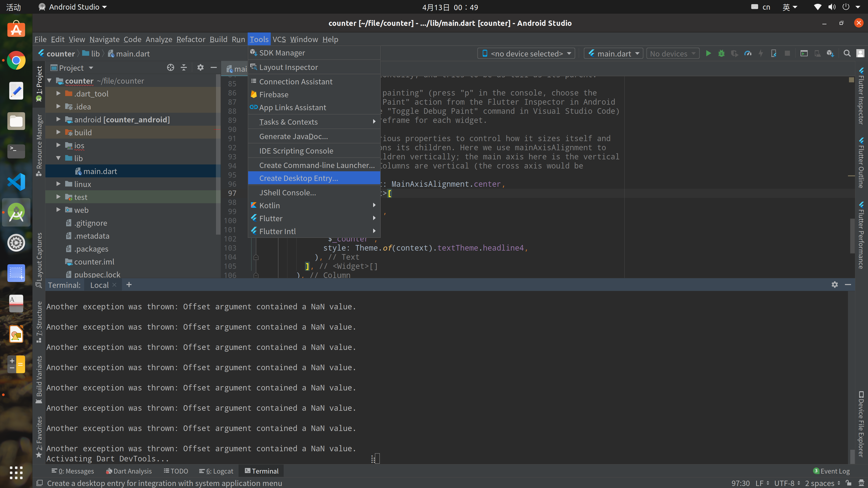Collapse the counter project root
868x488 pixels.
pyautogui.click(x=49, y=81)
